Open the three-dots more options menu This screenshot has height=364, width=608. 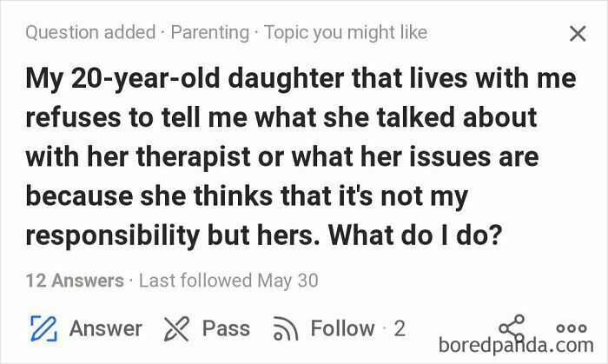tap(572, 328)
